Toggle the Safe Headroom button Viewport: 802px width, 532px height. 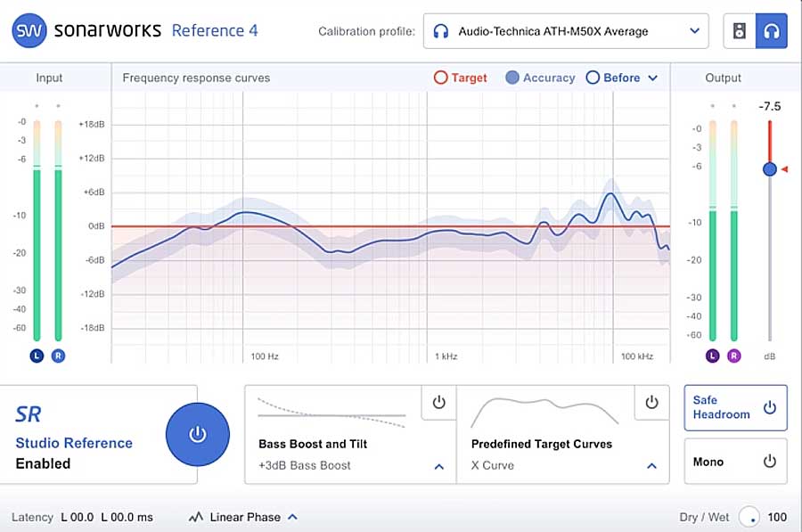pyautogui.click(x=735, y=408)
